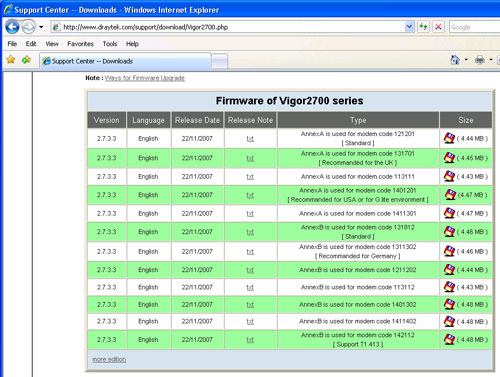
Task: Stop loading with the red X icon
Action: pyautogui.click(x=438, y=27)
